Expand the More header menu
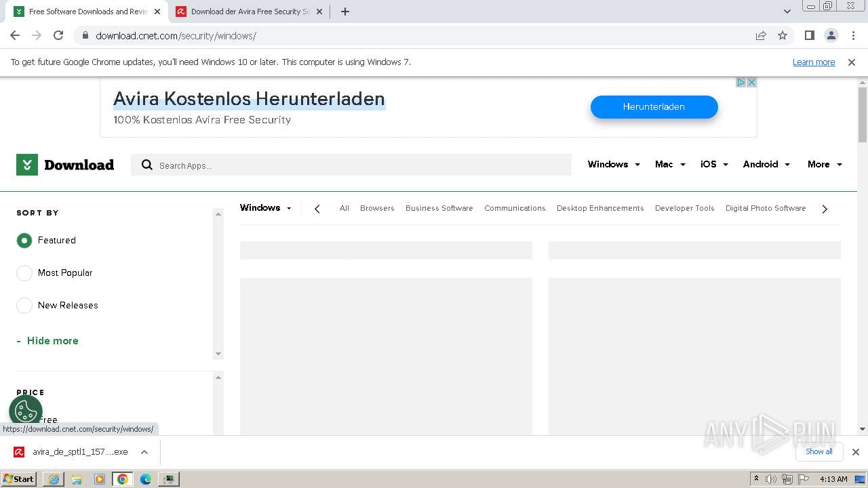This screenshot has width=868, height=488. [825, 164]
